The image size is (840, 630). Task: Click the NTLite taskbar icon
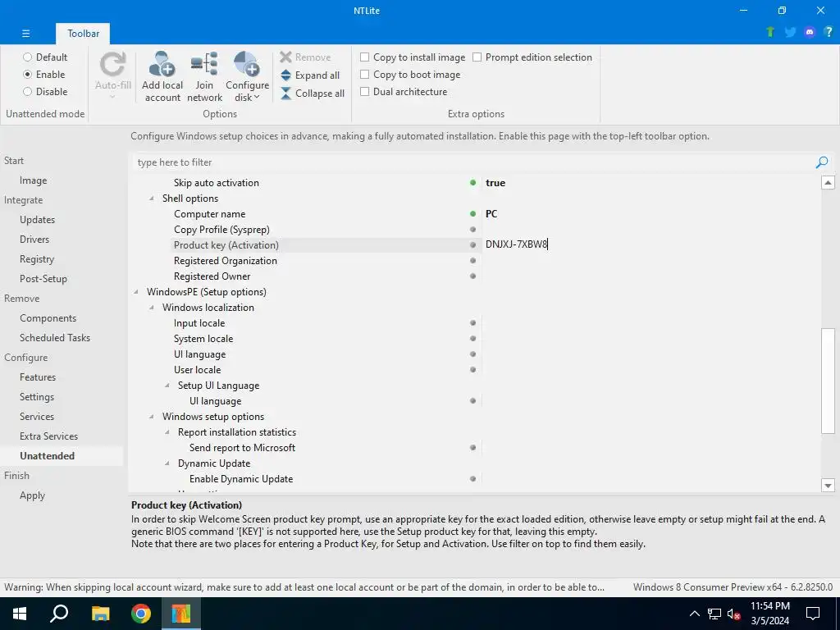[181, 614]
